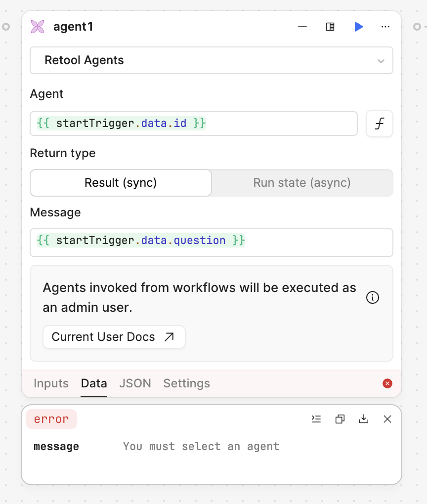The image size is (427, 504).
Task: Expand error output with the indent icon
Action: pos(316,419)
